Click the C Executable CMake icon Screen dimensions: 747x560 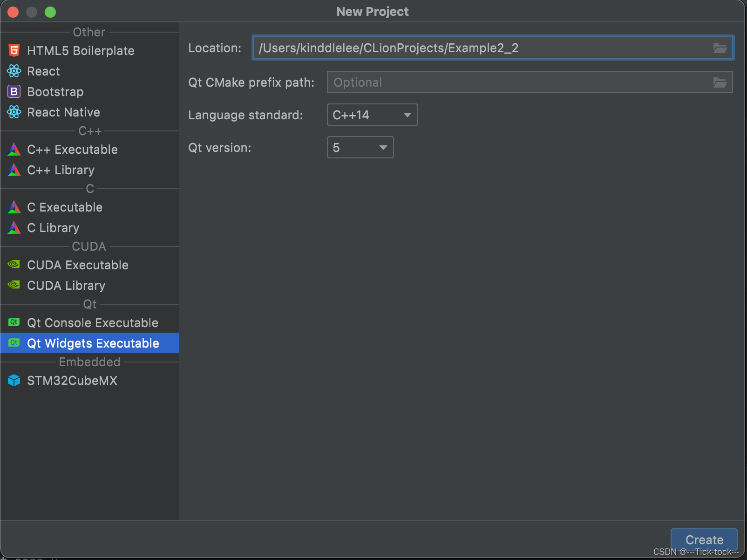(14, 207)
